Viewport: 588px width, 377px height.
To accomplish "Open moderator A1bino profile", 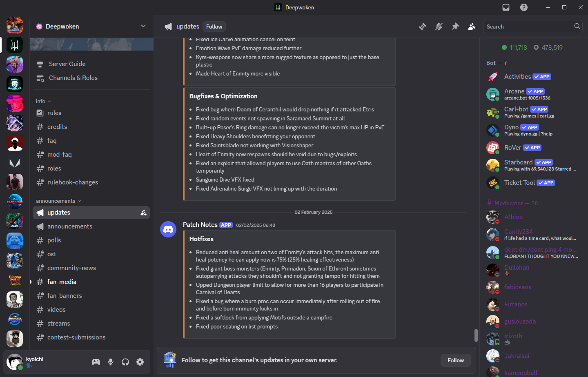I will (x=532, y=217).
